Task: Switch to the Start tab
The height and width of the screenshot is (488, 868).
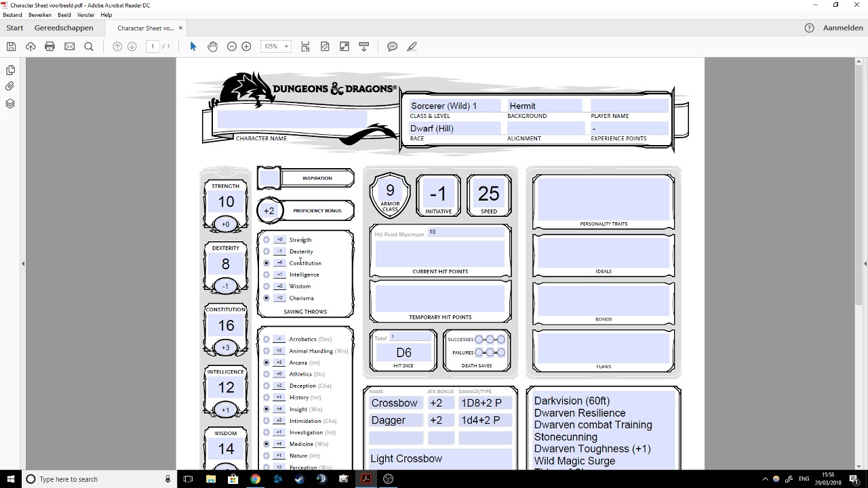Action: pyautogui.click(x=15, y=28)
